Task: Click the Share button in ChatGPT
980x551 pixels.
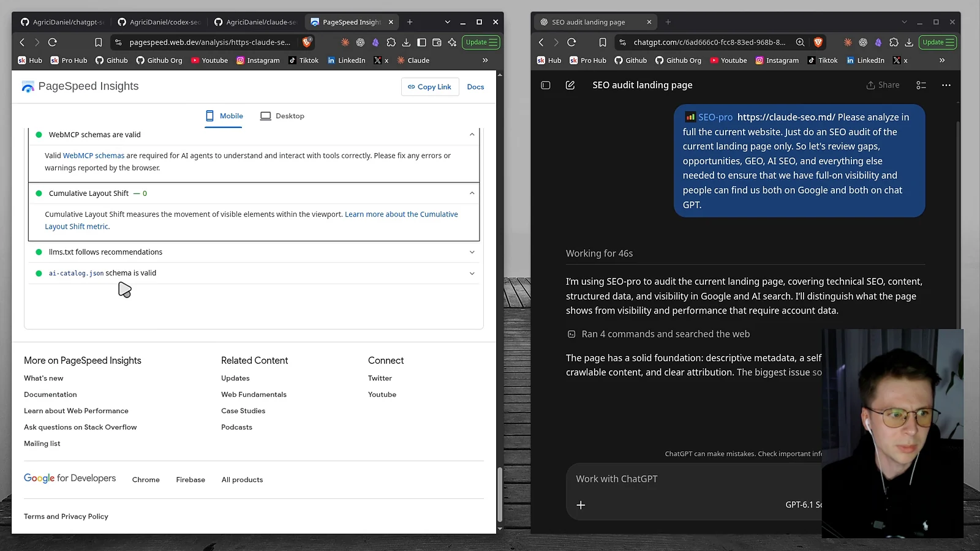Action: click(x=883, y=85)
